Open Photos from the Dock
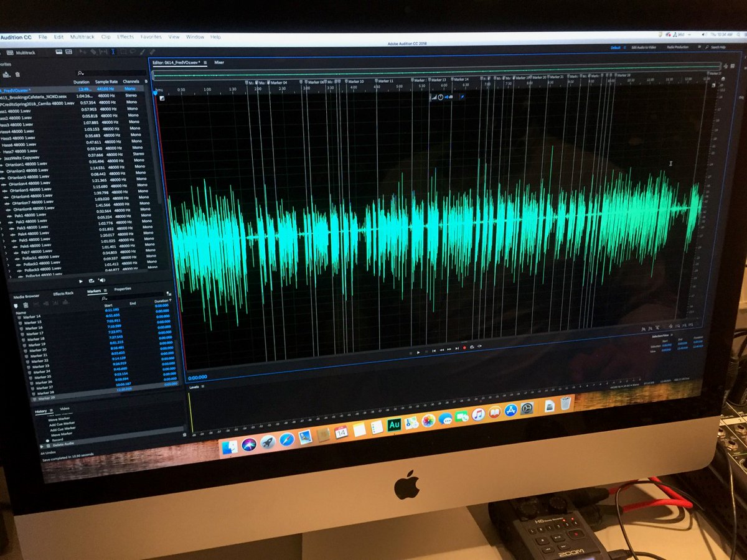The image size is (747, 560). [428, 421]
